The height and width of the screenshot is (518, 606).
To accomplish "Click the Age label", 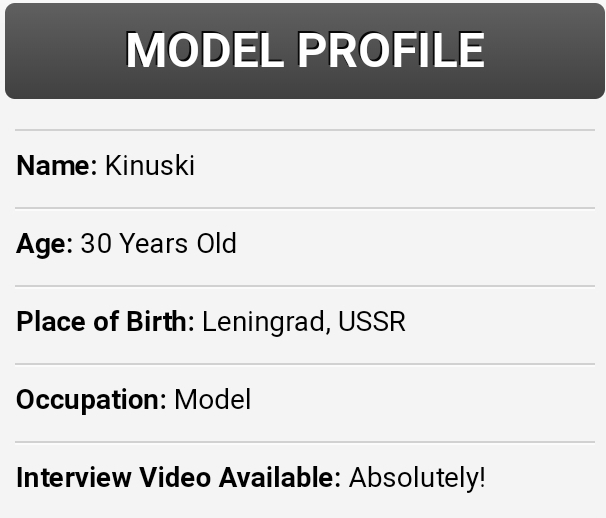I will pos(44,244).
